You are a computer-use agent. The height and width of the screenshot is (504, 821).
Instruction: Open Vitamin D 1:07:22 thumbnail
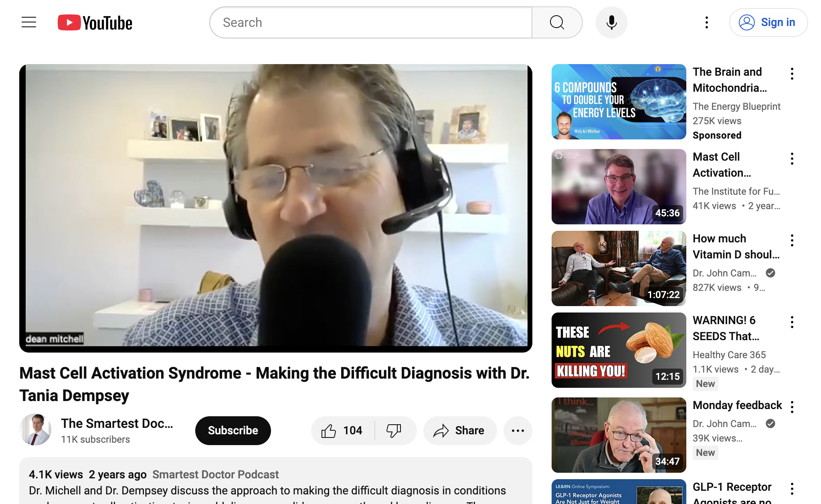pyautogui.click(x=619, y=268)
